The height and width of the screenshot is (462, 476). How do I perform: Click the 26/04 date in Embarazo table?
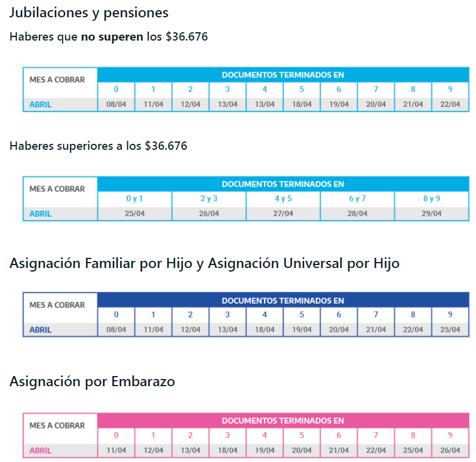450,451
